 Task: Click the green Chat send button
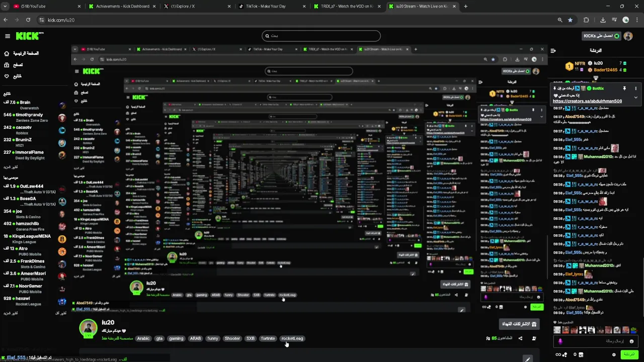tap(629, 354)
